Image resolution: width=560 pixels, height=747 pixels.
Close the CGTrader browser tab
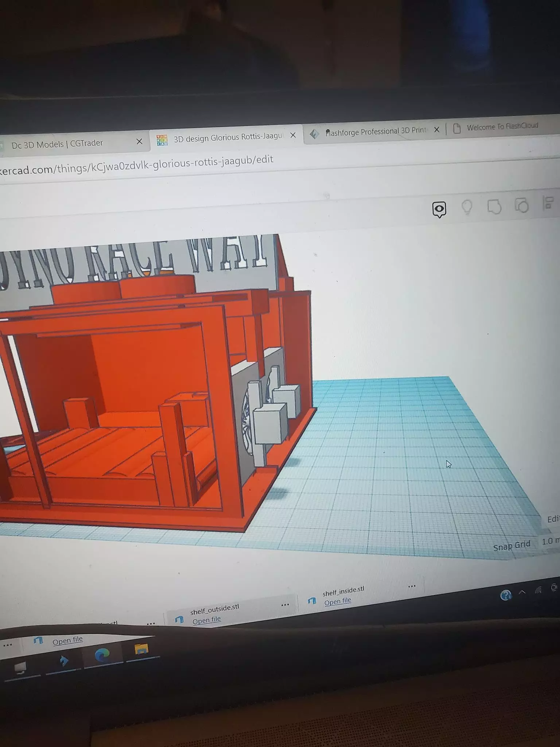(x=139, y=142)
